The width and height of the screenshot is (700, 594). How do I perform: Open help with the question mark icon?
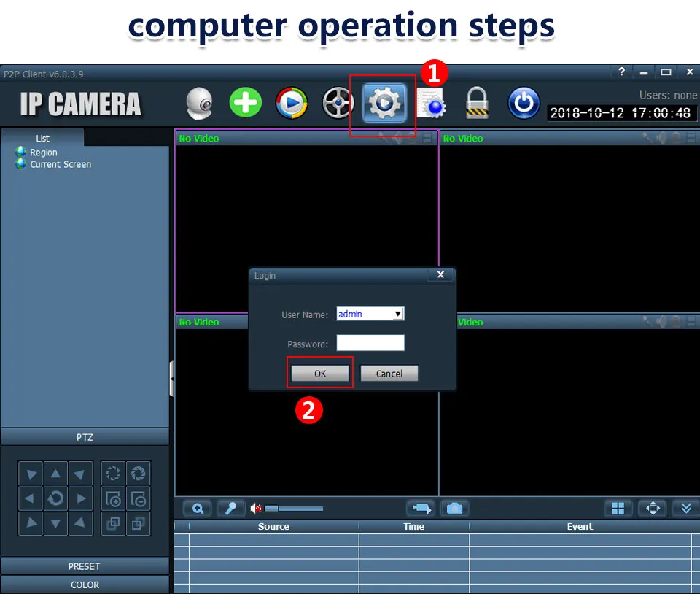[x=621, y=72]
